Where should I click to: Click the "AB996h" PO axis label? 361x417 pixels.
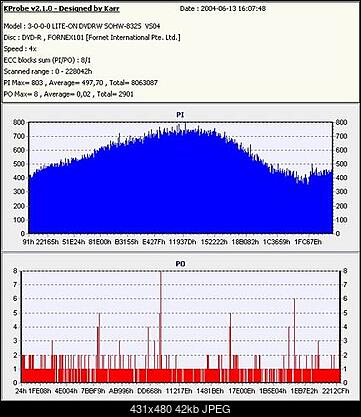click(122, 391)
